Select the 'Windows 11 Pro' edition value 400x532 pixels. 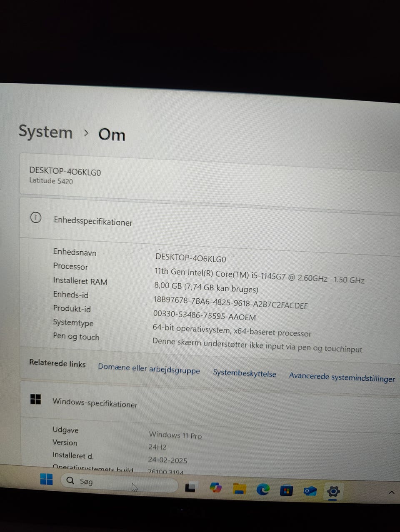click(x=175, y=435)
